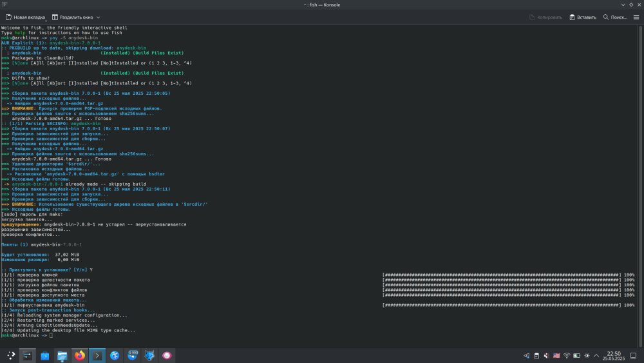The height and width of the screenshot is (363, 644).
Task: Click '(4/4) Updating the desktop file MIME type cache...'
Action: click(x=68, y=330)
